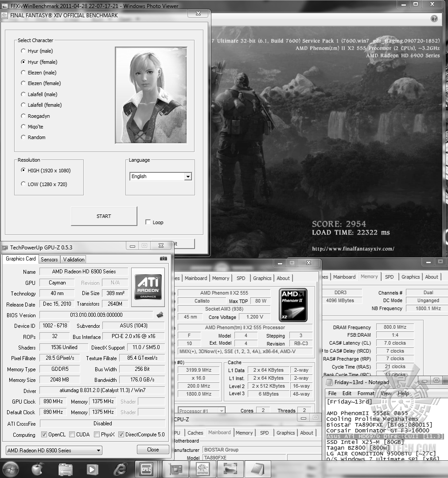Screen dimensions: 448x478
Task: Open the Graphics tab in the CPU-Z CPU window
Action: [262, 278]
